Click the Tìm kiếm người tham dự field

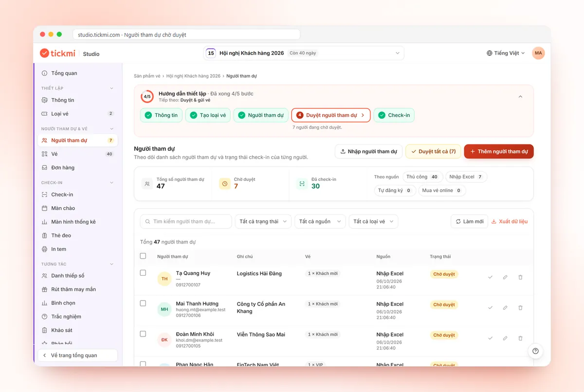click(x=186, y=221)
